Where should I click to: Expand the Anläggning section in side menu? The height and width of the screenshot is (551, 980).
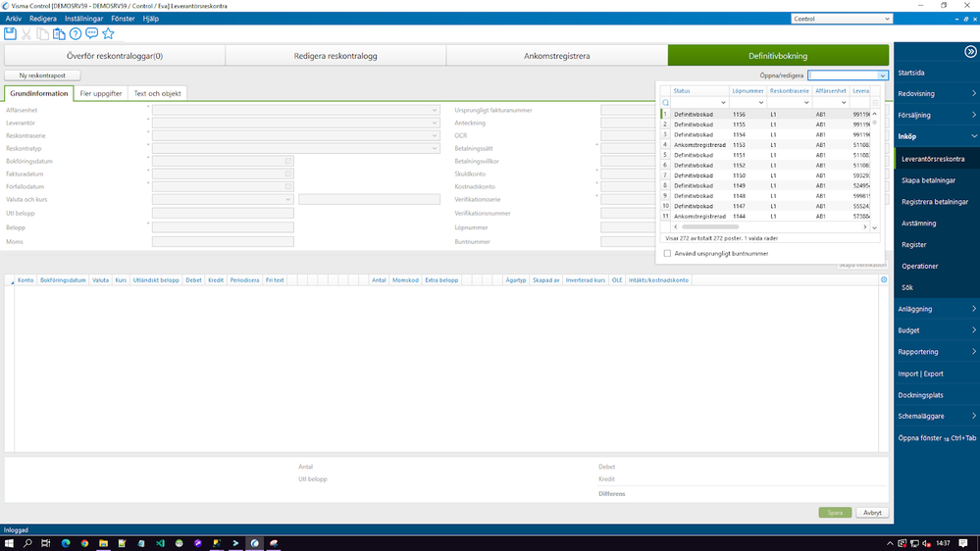point(936,309)
